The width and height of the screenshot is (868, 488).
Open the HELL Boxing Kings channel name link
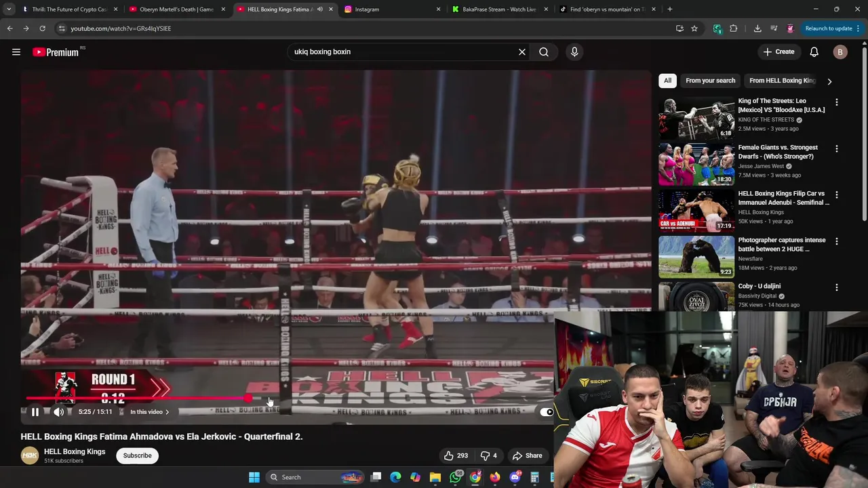(75, 451)
